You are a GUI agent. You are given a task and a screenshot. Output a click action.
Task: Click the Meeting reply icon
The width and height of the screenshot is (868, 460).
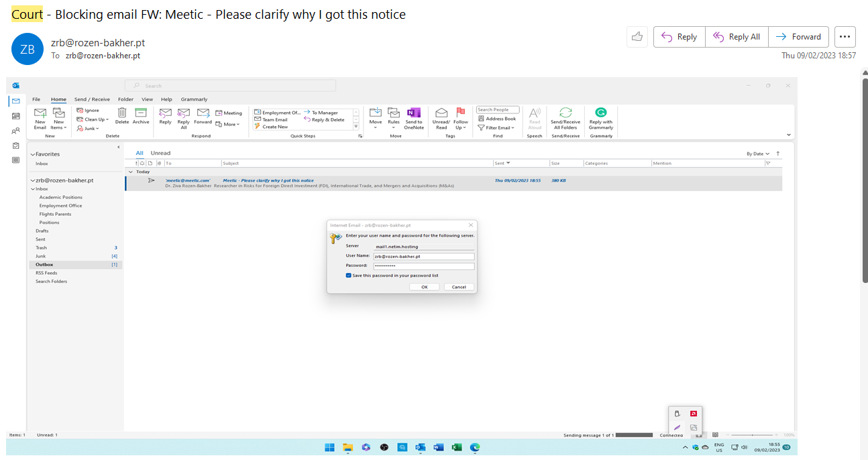tap(229, 113)
